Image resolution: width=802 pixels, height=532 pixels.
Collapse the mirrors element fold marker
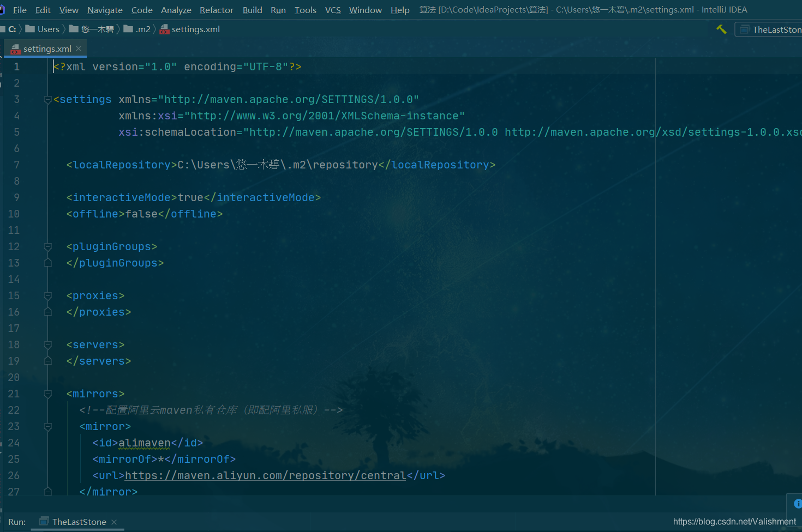point(48,394)
